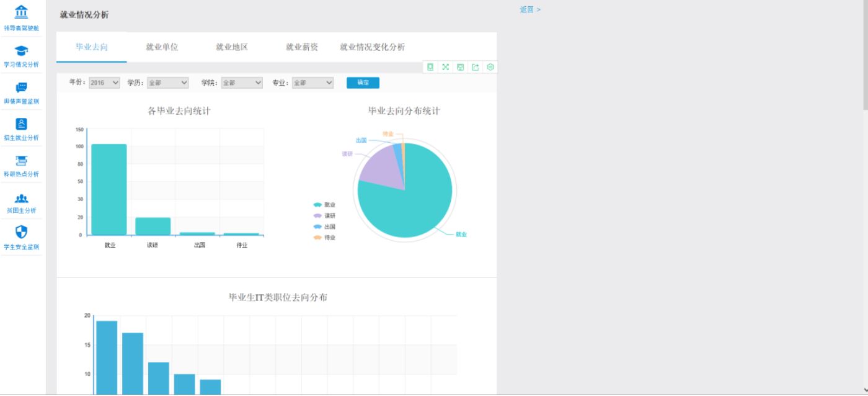
Task: Click the 确定 confirm button
Action: pyautogui.click(x=363, y=83)
